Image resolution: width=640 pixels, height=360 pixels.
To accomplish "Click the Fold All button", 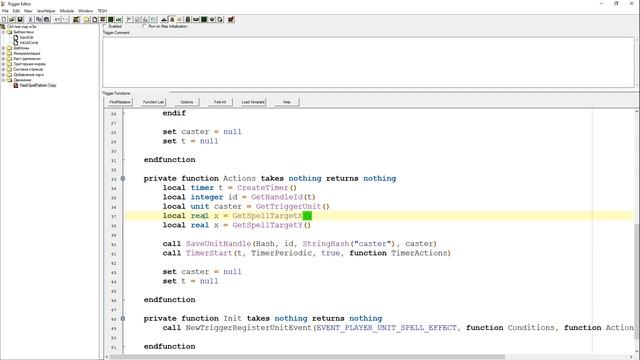I will click(220, 102).
